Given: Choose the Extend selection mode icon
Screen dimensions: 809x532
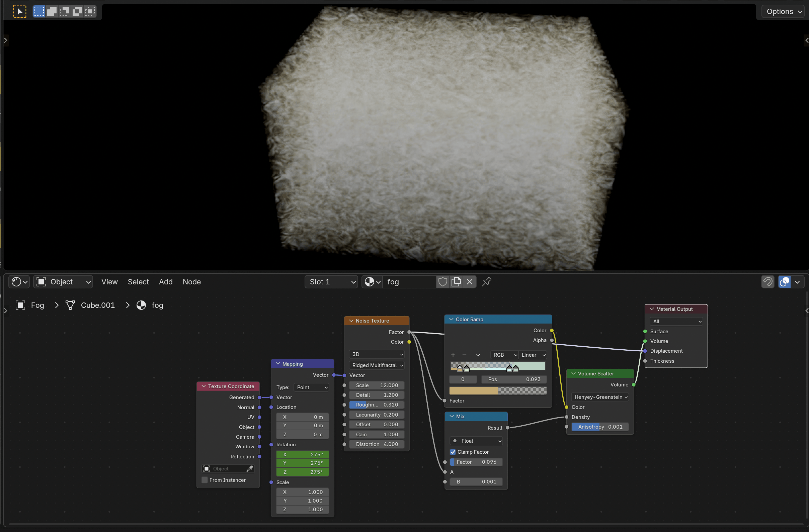Looking at the screenshot, I should (52, 12).
